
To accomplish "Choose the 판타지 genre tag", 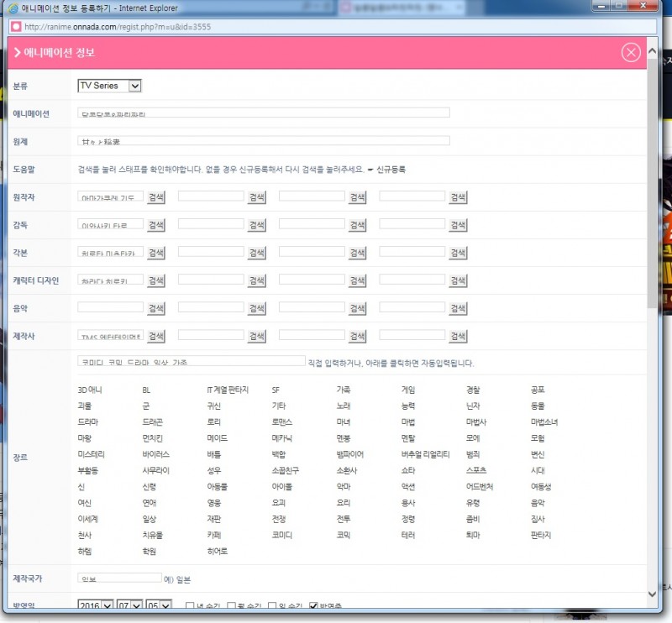I will pyautogui.click(x=540, y=535).
